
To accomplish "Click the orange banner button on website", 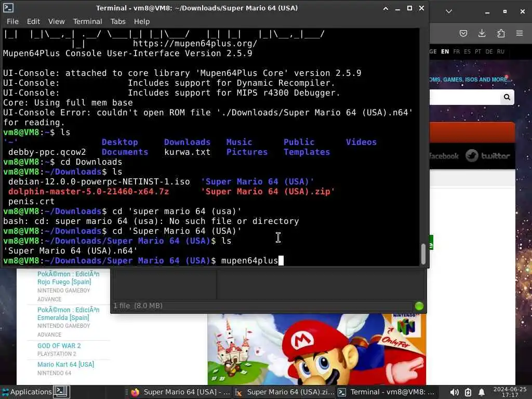I will pyautogui.click(x=472, y=132).
